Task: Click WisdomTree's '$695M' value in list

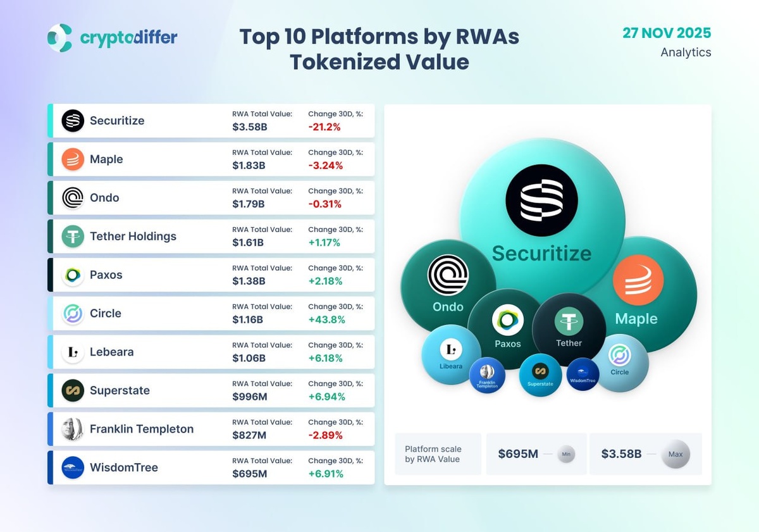Action: tap(250, 474)
